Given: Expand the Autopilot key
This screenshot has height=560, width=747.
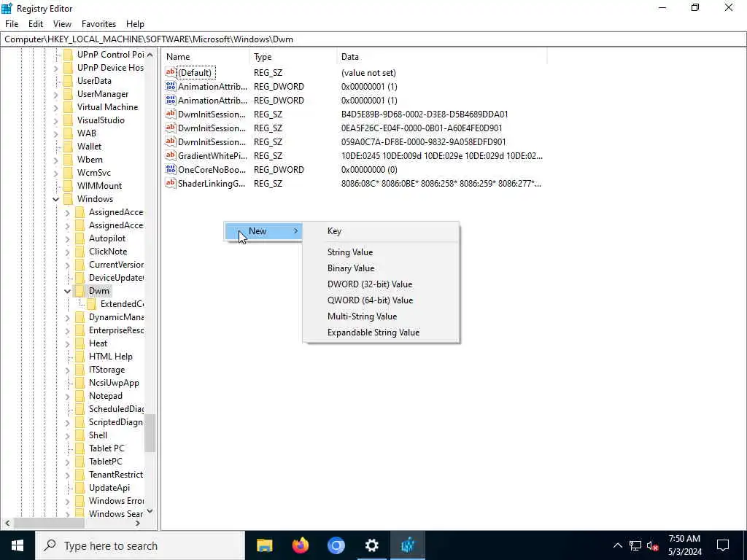Looking at the screenshot, I should click(67, 238).
